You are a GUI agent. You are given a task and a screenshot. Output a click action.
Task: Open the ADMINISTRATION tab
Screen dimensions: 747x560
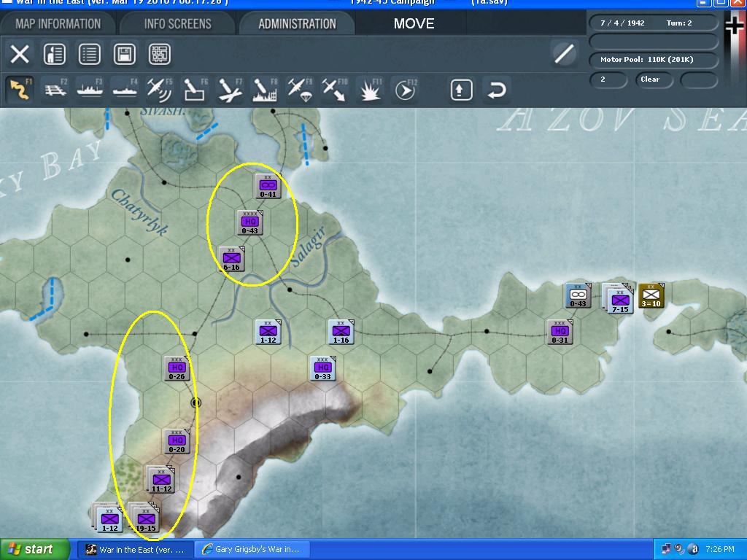click(x=298, y=23)
